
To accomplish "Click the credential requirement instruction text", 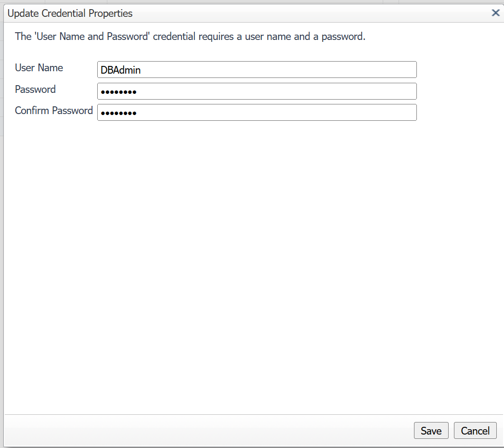I will click(x=190, y=36).
